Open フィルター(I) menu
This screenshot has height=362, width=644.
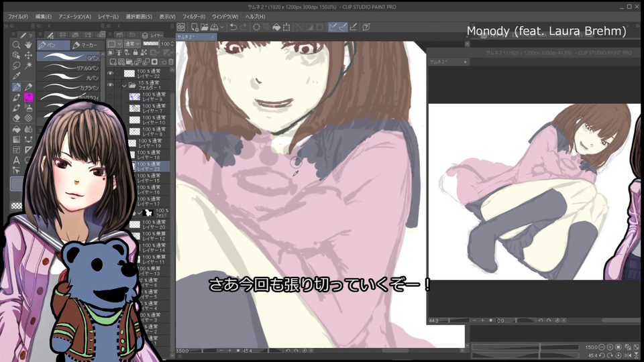194,17
